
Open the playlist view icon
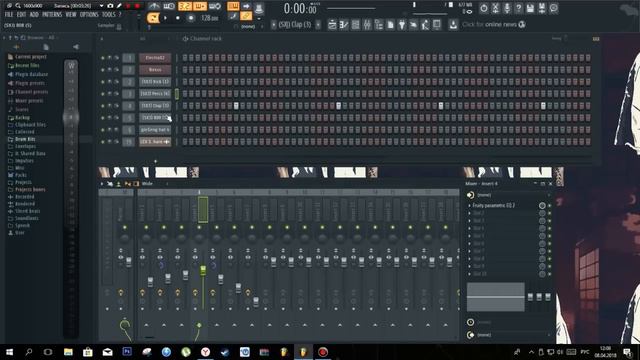point(332,25)
